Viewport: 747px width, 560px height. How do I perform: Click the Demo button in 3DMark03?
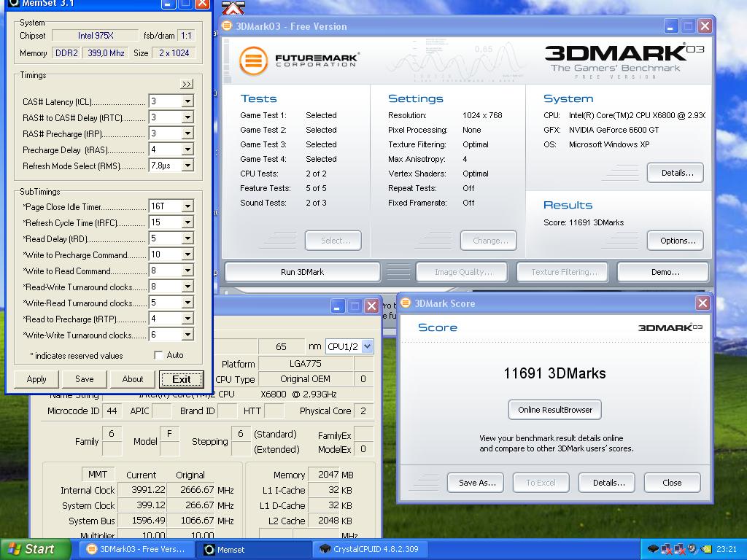(x=663, y=272)
